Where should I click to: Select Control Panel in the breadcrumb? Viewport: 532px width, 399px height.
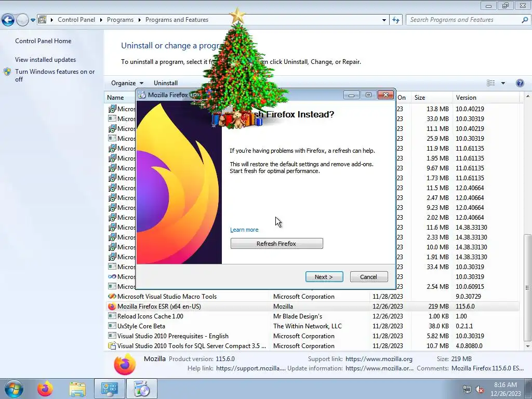click(76, 20)
